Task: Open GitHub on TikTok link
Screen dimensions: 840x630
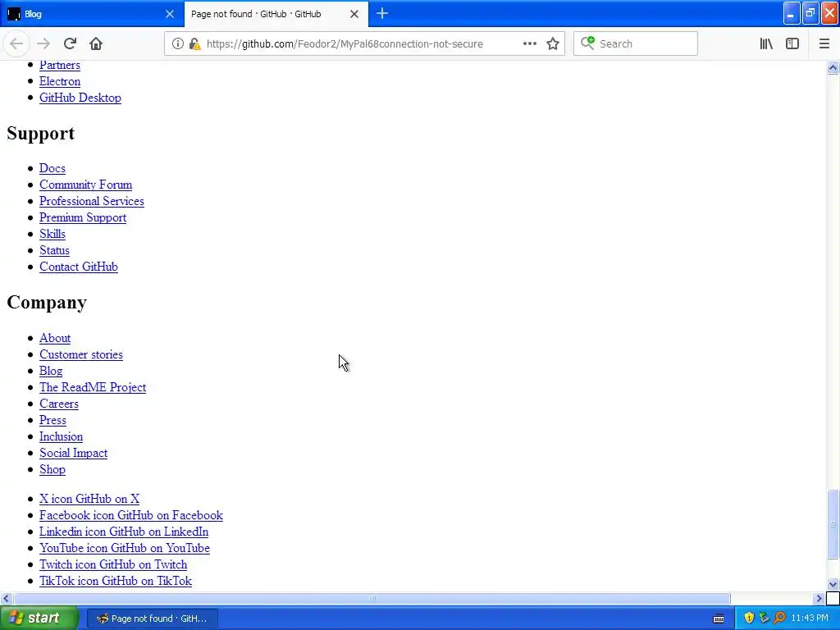Action: coord(116,581)
